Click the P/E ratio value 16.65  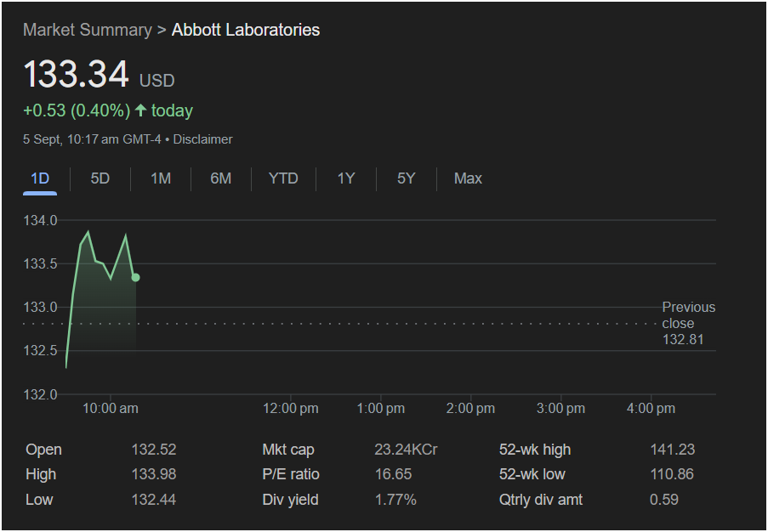pyautogui.click(x=393, y=474)
